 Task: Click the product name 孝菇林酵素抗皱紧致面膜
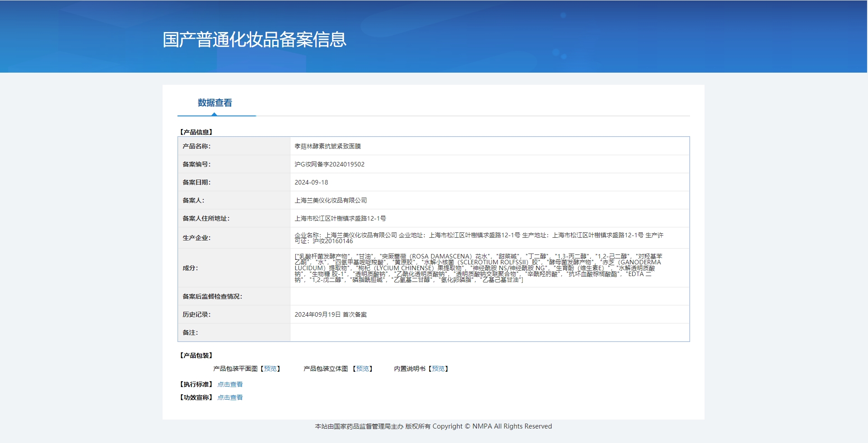(x=327, y=146)
